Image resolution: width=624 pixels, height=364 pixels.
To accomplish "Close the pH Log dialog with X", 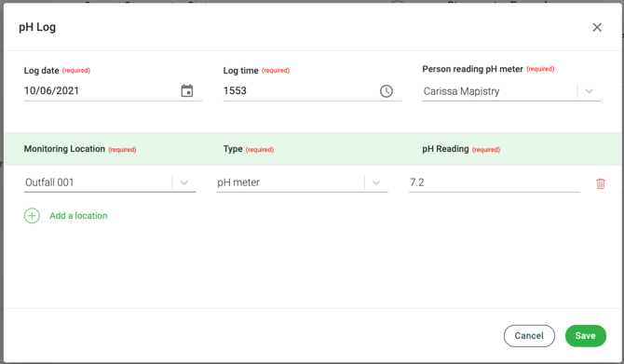I will [x=597, y=27].
